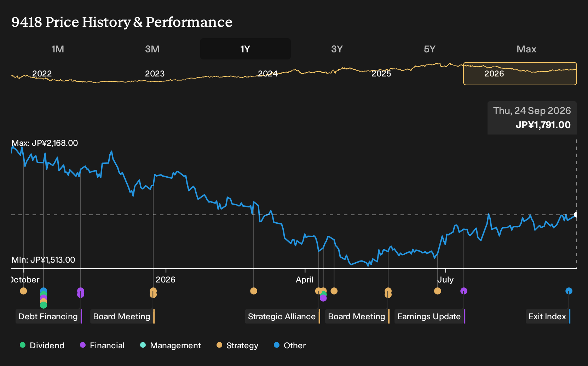Toggle the Financial legend filter
This screenshot has height=366, width=588.
pyautogui.click(x=102, y=345)
